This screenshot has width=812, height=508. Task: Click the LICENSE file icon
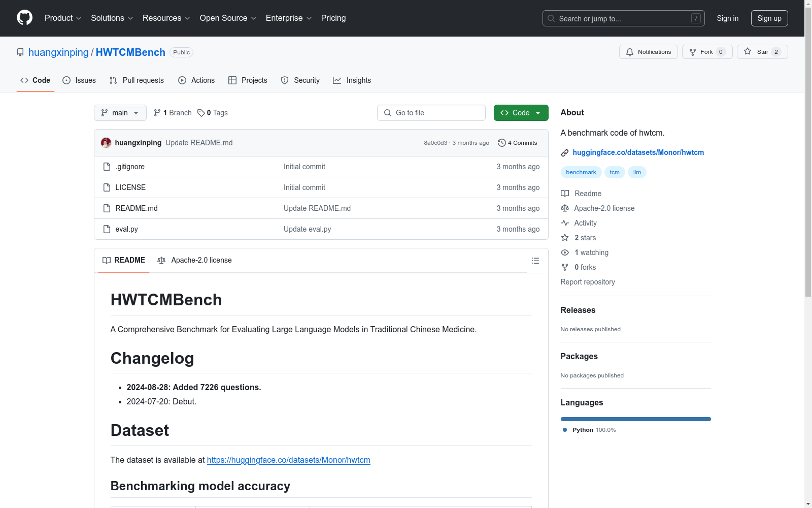click(x=107, y=187)
